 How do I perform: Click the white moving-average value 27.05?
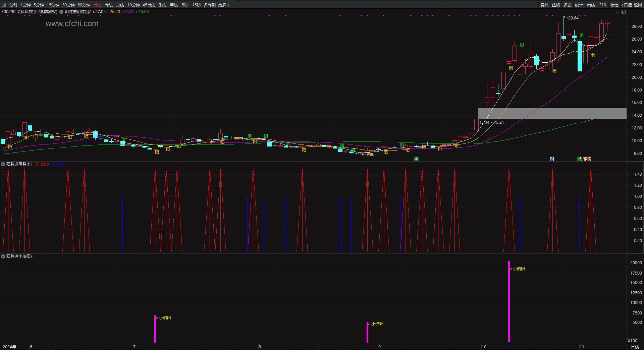(x=100, y=12)
